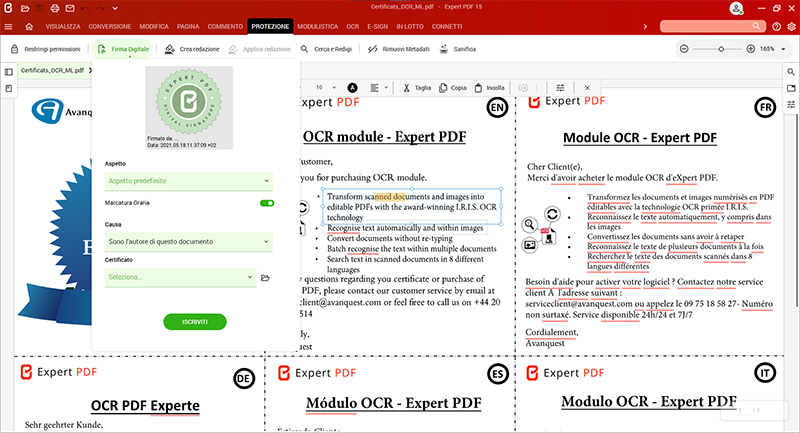Click the Sanifica tool

click(x=458, y=49)
